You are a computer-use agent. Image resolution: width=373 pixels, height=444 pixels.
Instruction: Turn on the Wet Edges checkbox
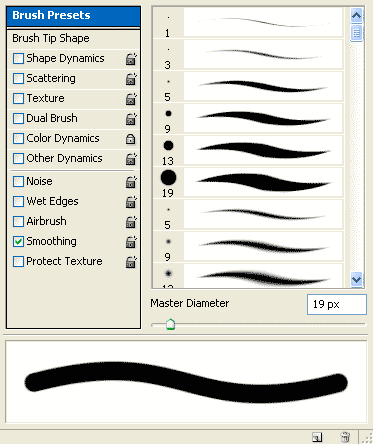[18, 202]
